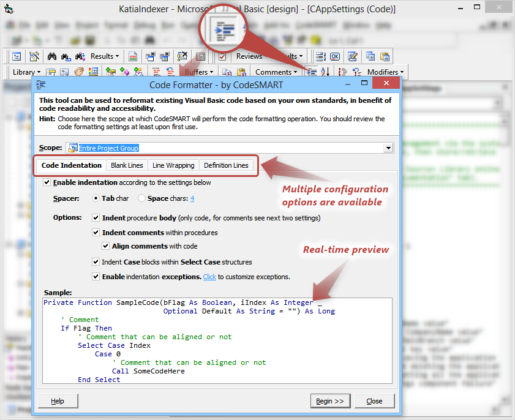This screenshot has height=420, width=515.
Task: Click the question mark list icon before Modifiers
Action: coord(356,72)
